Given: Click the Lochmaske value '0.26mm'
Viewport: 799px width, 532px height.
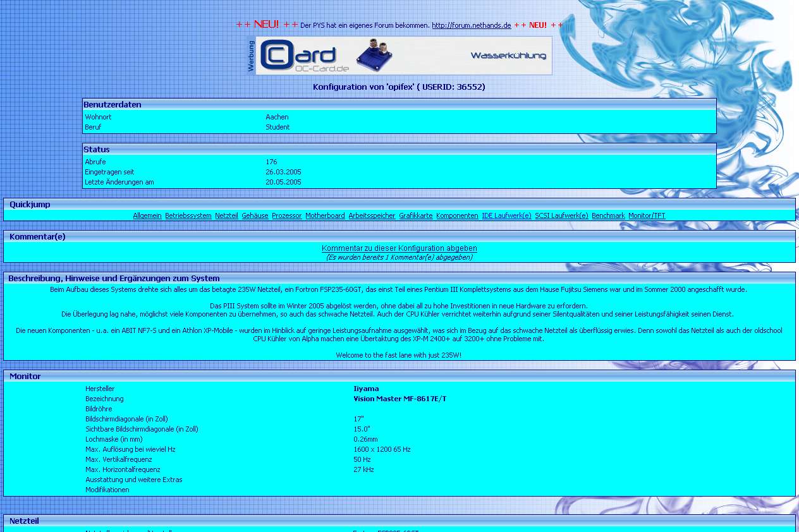Looking at the screenshot, I should pyautogui.click(x=365, y=439).
